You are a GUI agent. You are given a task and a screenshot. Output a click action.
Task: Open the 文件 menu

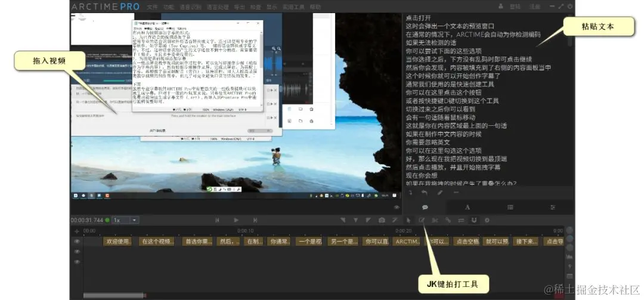point(153,7)
